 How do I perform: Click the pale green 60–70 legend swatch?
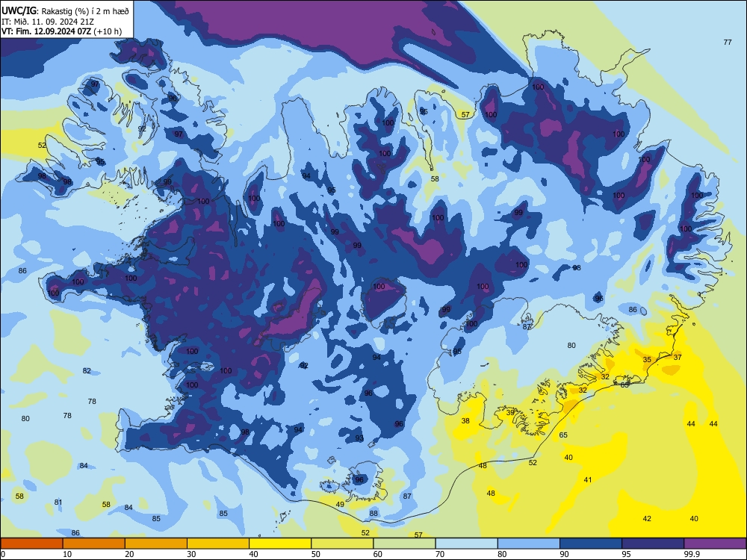coord(404,544)
